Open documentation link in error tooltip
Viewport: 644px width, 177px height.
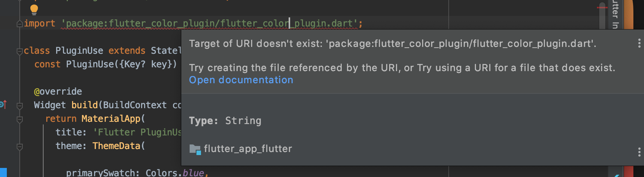pos(241,80)
